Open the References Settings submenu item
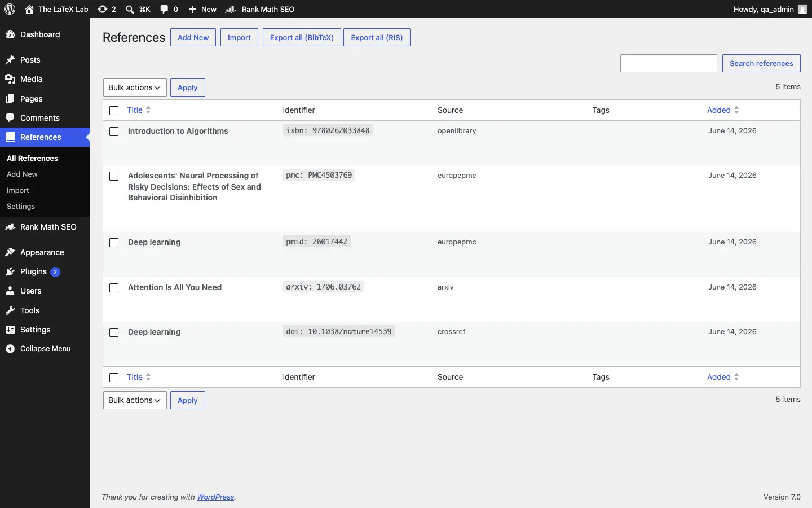This screenshot has height=508, width=812. pos(21,206)
